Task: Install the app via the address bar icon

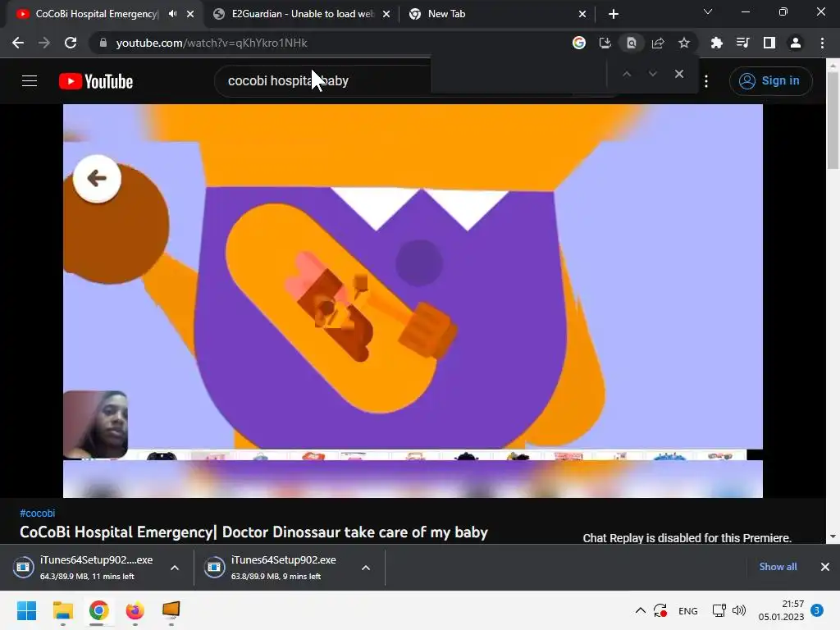Action: click(605, 43)
